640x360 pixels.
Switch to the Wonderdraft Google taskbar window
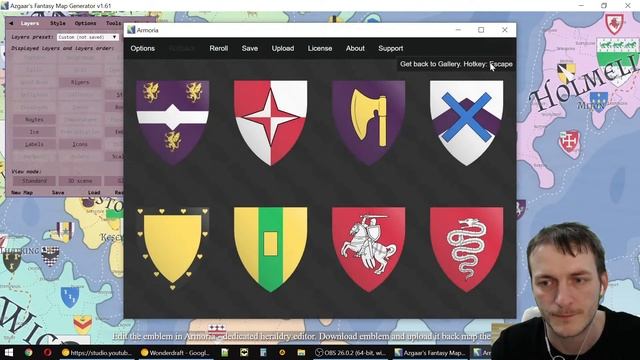pos(175,352)
